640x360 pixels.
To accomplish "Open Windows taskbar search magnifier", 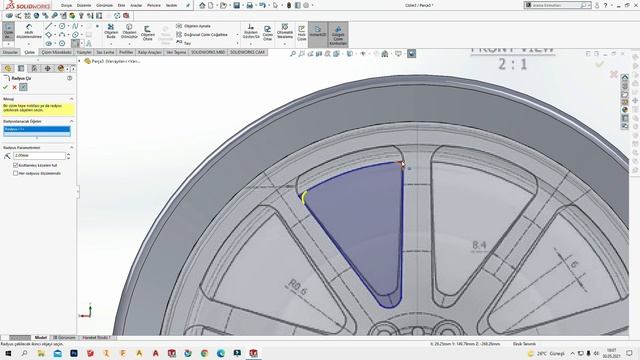I will (x=24, y=353).
